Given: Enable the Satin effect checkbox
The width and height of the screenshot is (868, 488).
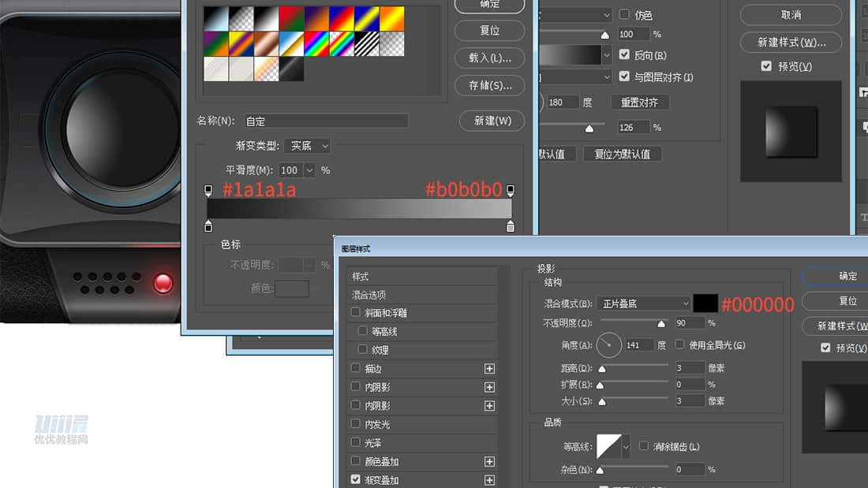Looking at the screenshot, I should pos(355,442).
